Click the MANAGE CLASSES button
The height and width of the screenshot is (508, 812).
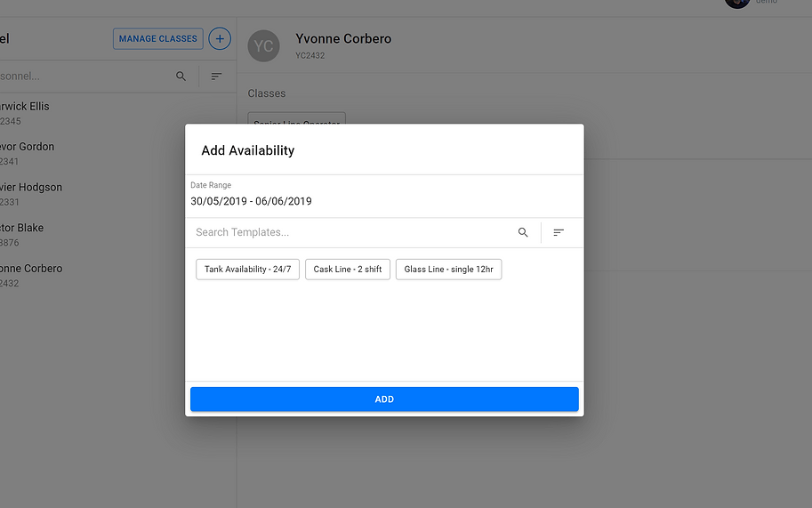pyautogui.click(x=158, y=39)
